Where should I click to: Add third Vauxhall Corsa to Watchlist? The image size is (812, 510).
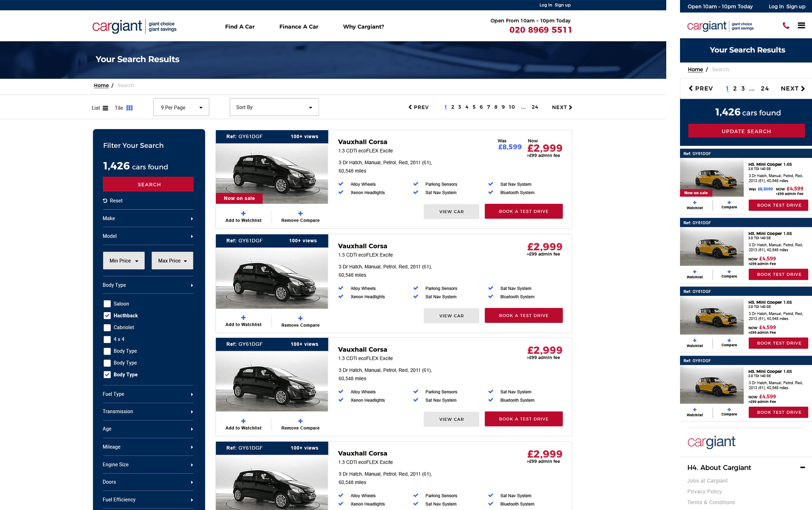click(243, 424)
